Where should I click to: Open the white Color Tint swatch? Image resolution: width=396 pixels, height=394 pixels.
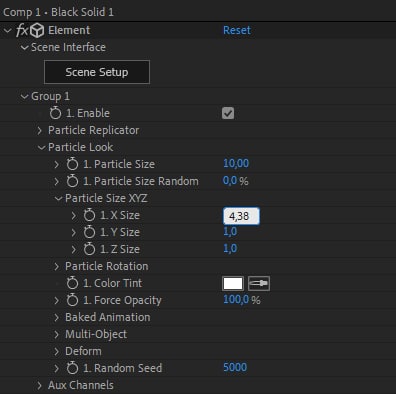click(x=233, y=283)
